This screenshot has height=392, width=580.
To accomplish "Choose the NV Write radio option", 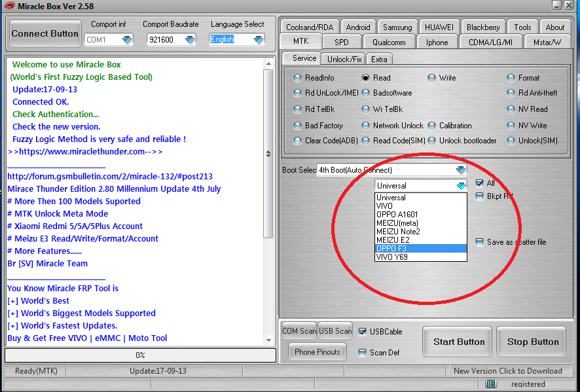I will tap(511, 126).
